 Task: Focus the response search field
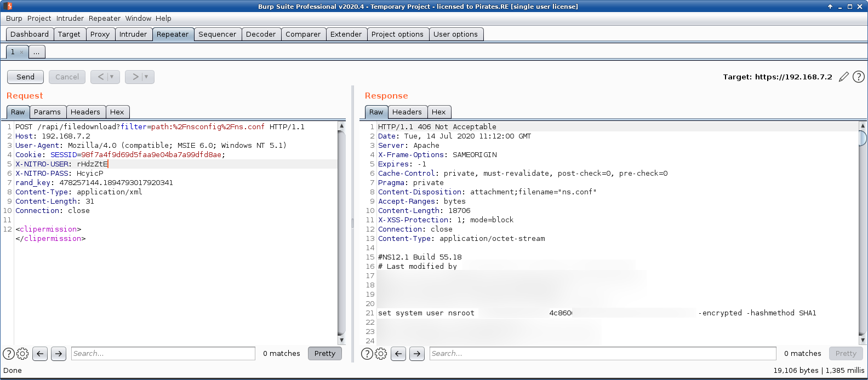tap(603, 354)
